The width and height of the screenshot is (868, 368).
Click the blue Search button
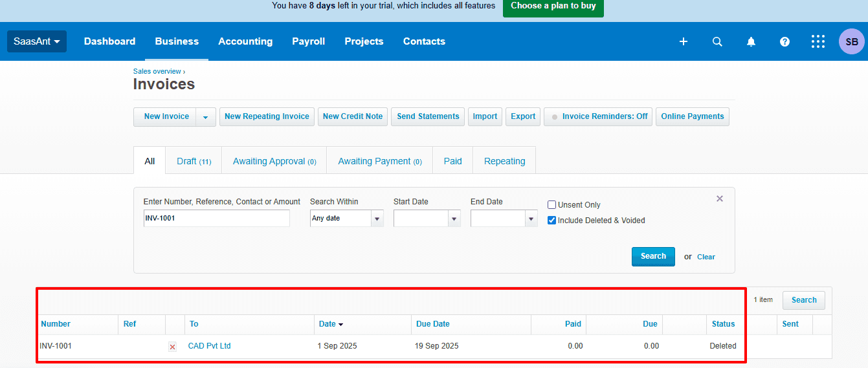(652, 256)
